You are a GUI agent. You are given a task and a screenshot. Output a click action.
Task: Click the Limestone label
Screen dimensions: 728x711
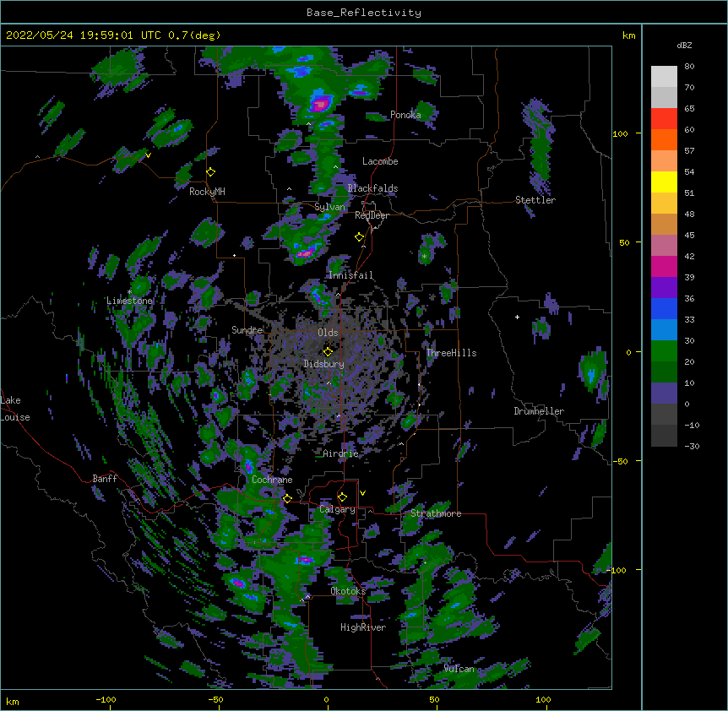pos(129,301)
